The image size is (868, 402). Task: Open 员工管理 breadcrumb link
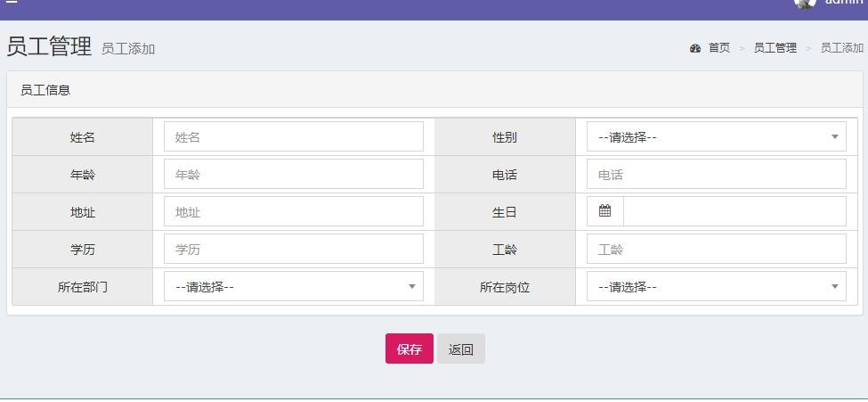click(775, 48)
